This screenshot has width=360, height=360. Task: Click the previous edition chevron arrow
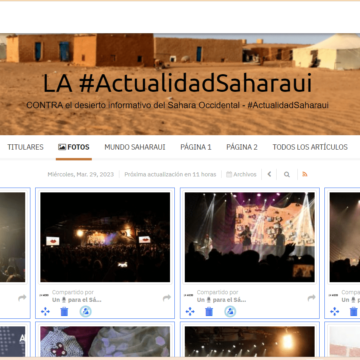pos(269,174)
